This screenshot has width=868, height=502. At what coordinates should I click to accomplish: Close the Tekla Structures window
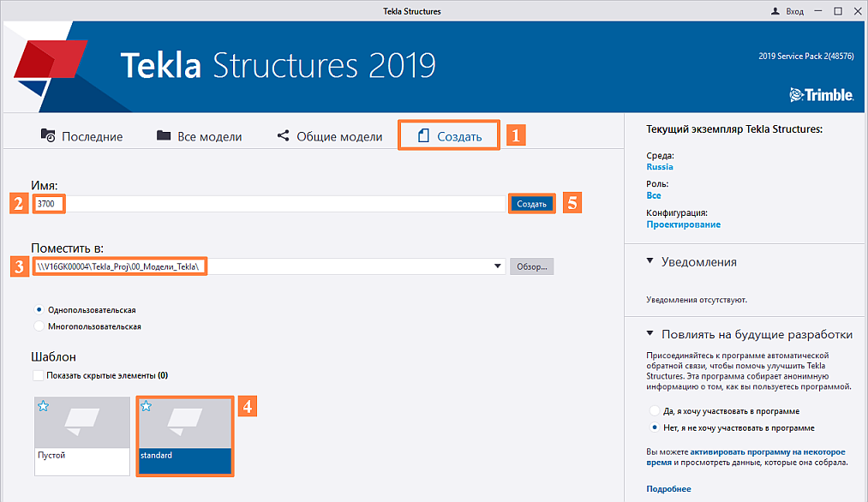[x=858, y=11]
